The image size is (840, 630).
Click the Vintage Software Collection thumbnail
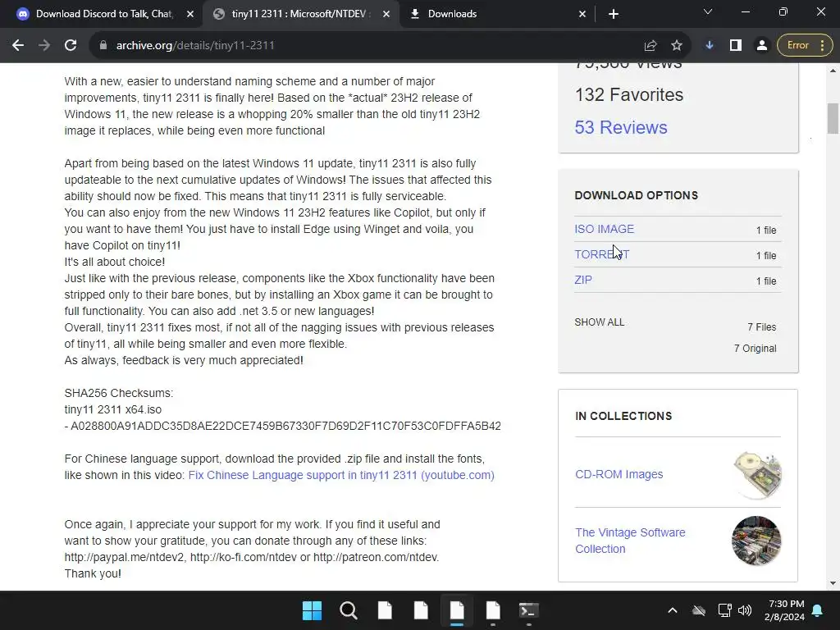click(x=756, y=541)
